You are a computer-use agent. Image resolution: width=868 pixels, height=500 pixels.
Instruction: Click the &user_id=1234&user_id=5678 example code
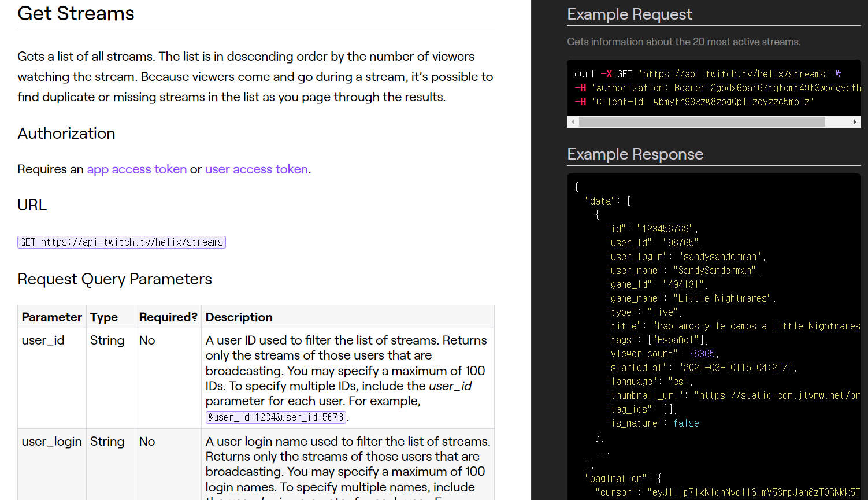276,417
